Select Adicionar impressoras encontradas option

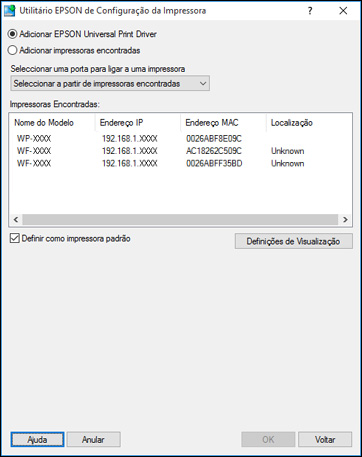click(74, 50)
